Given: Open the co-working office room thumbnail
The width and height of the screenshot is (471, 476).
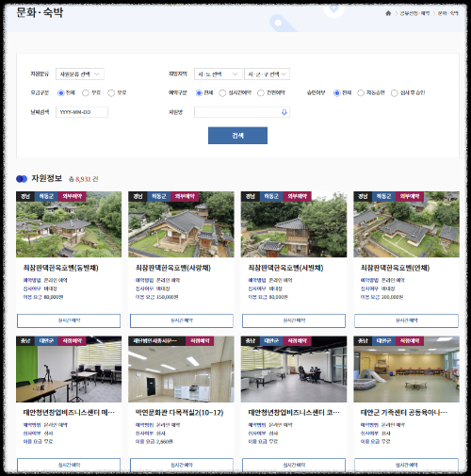Looking at the screenshot, I should pos(294,369).
